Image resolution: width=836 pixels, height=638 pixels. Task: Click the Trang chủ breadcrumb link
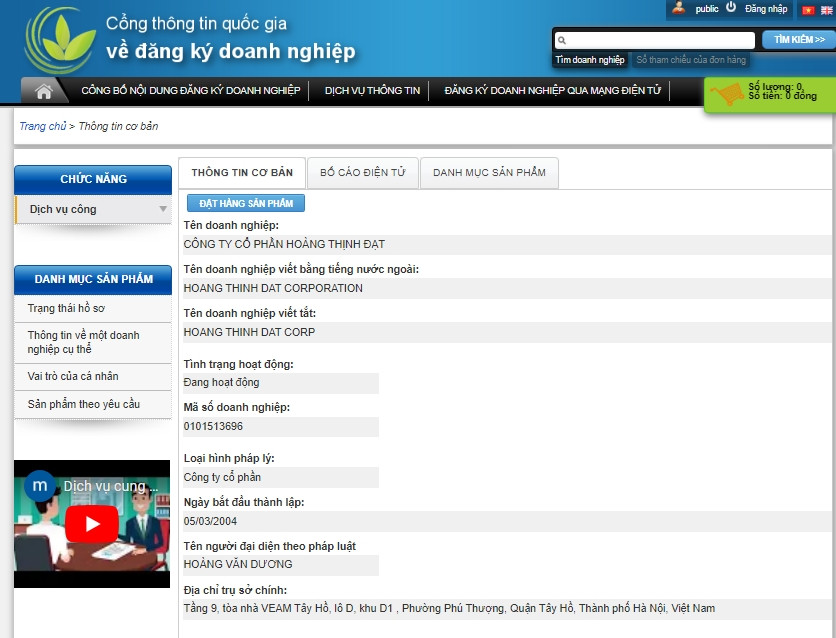pyautogui.click(x=42, y=126)
